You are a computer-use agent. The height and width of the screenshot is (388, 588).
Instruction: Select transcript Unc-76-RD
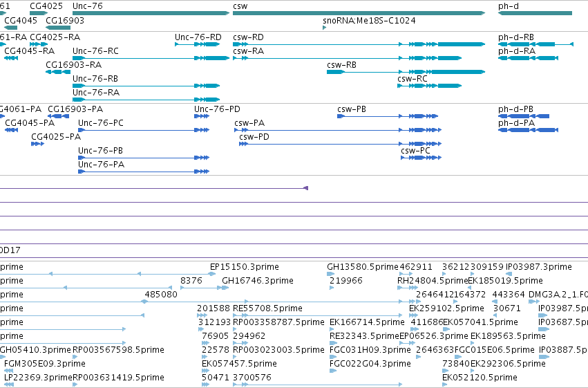tap(198, 44)
